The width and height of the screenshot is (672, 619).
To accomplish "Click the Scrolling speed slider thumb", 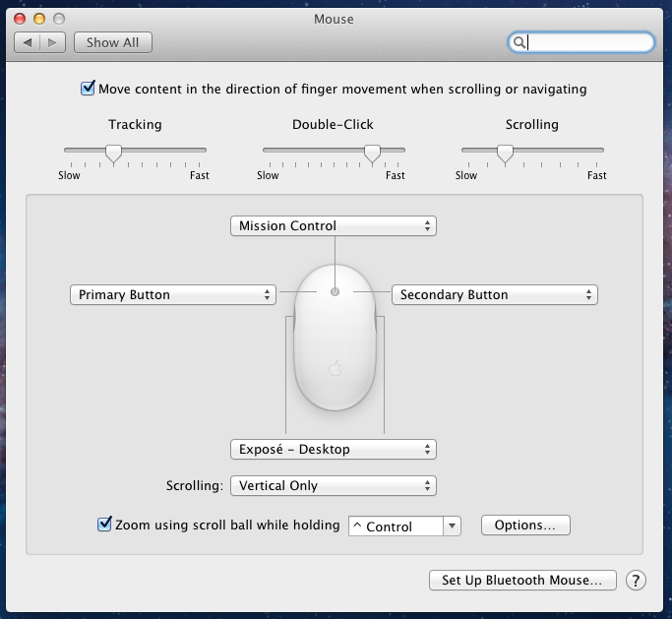I will 505,154.
